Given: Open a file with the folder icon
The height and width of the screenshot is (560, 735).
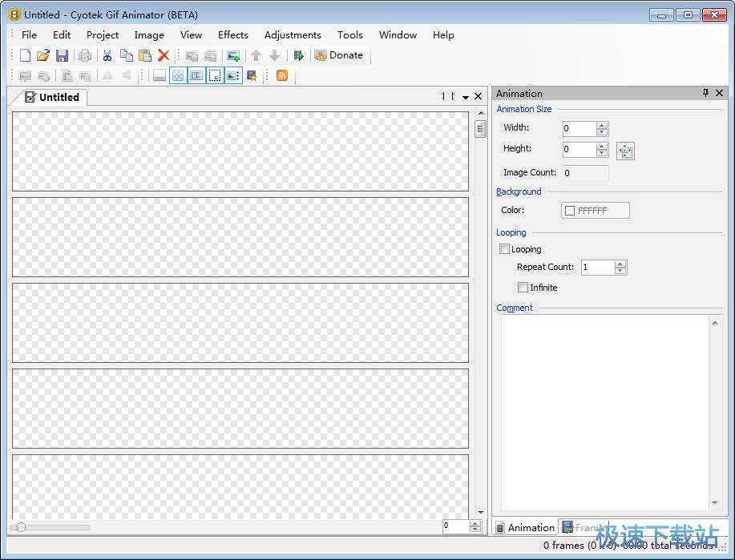Looking at the screenshot, I should click(x=43, y=55).
